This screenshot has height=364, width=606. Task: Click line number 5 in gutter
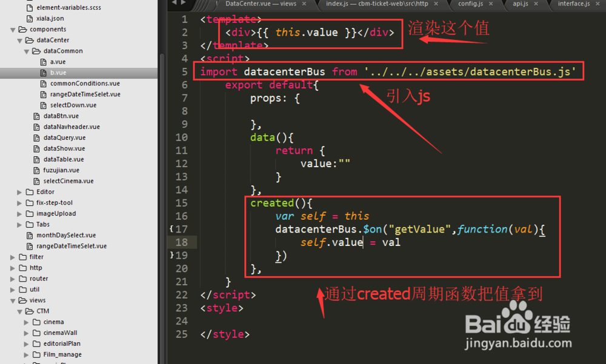[185, 71]
